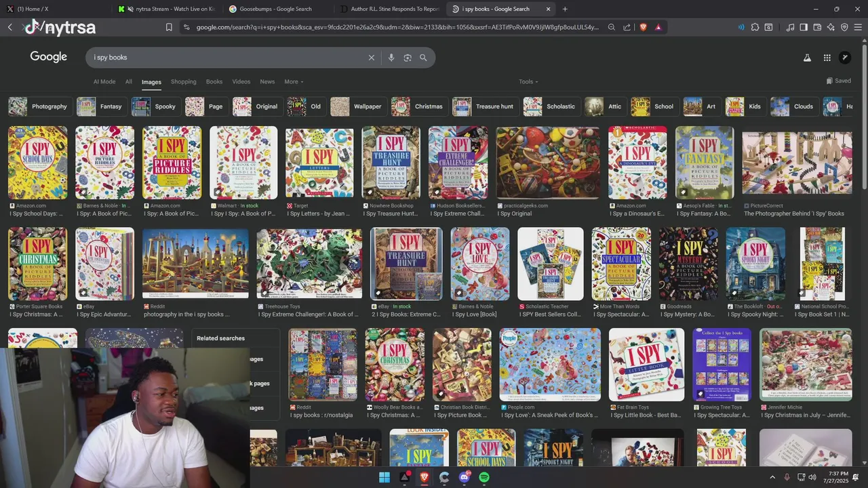Screen dimensions: 868x488
Task: Open I Spy School Days Amazon thumbnail
Action: point(38,162)
